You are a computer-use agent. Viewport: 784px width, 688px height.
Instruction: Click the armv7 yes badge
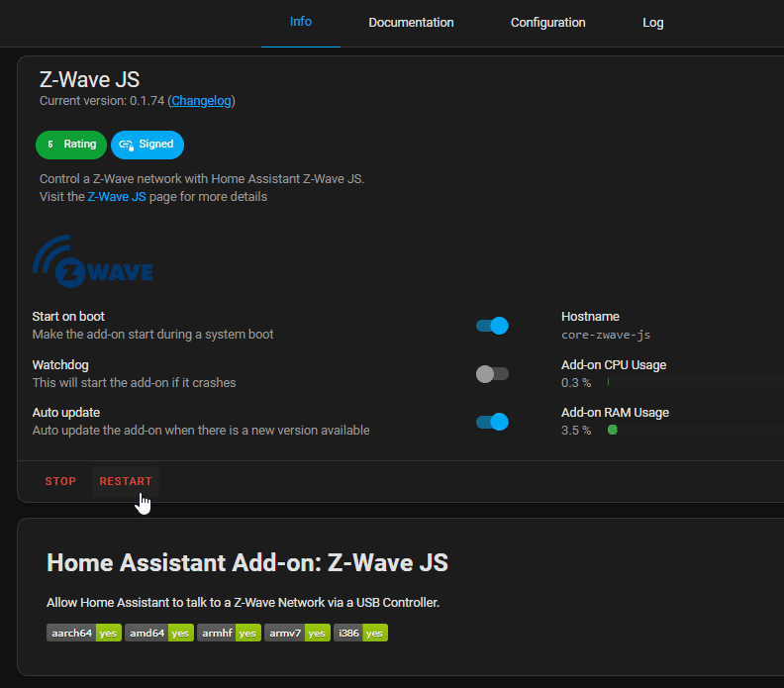click(297, 633)
